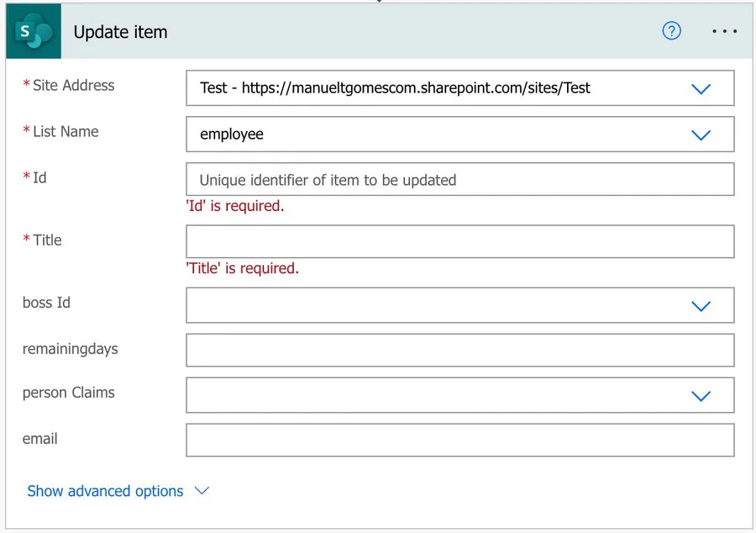
Task: Open the help question mark icon
Action: (671, 31)
